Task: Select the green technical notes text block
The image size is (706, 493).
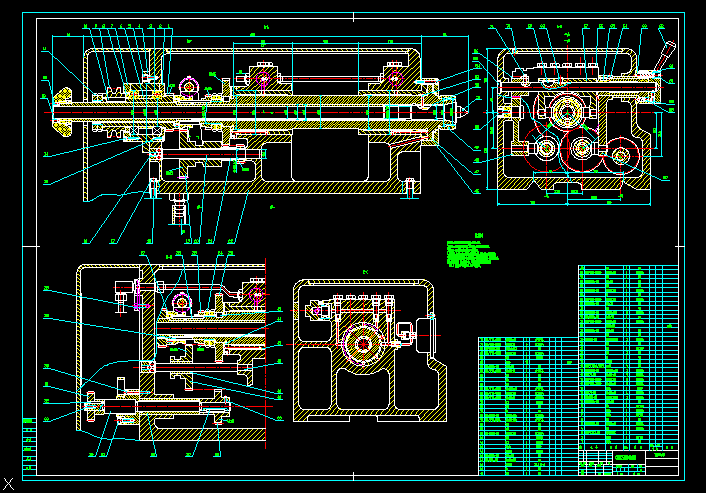Action: [472, 254]
